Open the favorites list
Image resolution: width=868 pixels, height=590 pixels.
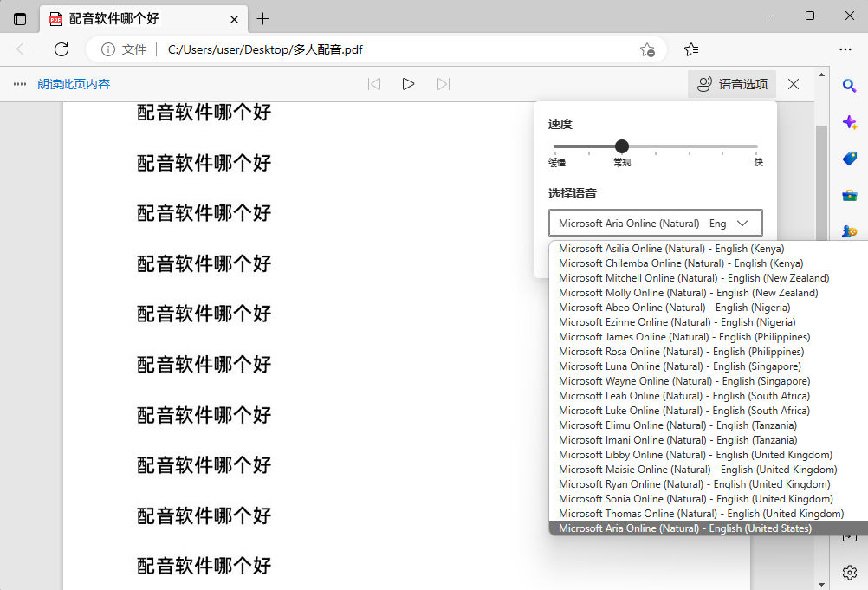691,49
